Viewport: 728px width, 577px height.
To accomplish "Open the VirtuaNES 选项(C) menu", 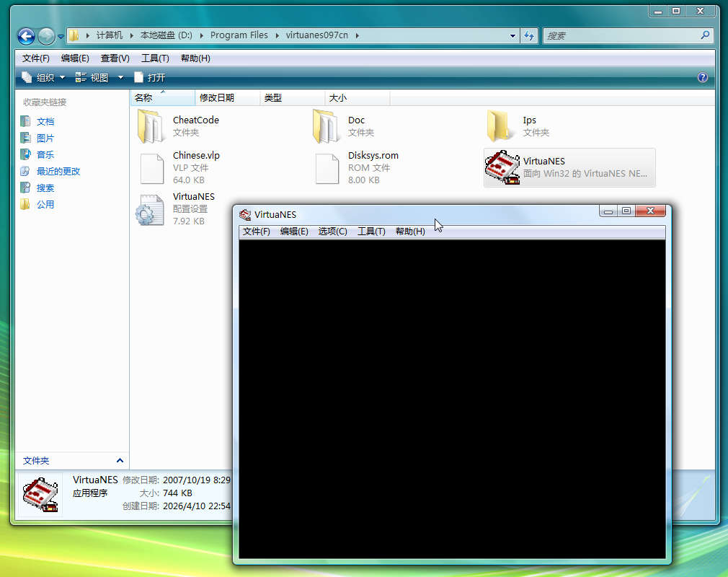I will [332, 232].
